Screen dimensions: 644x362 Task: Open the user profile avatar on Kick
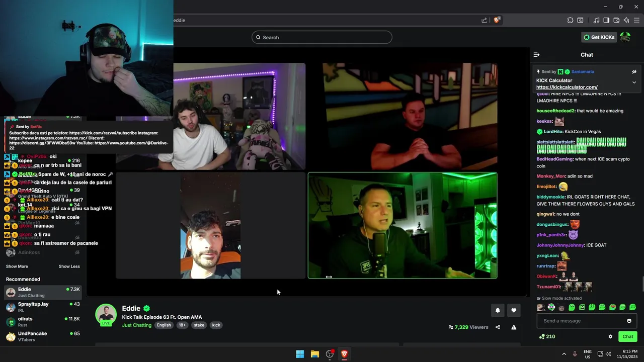625,37
